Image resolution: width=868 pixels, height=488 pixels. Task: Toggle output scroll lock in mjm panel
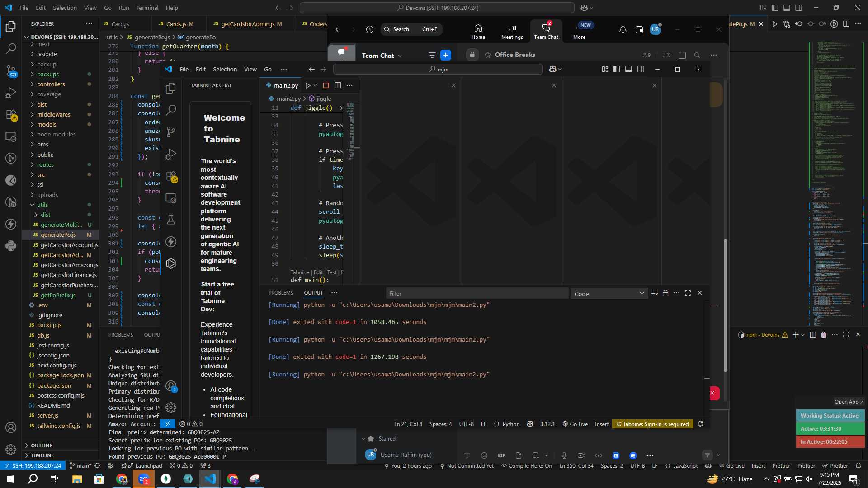665,293
